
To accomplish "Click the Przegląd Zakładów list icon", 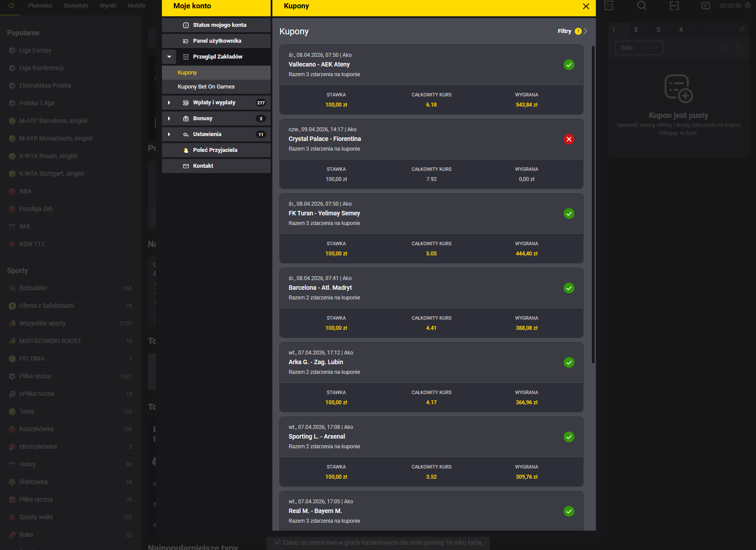I will [x=186, y=57].
